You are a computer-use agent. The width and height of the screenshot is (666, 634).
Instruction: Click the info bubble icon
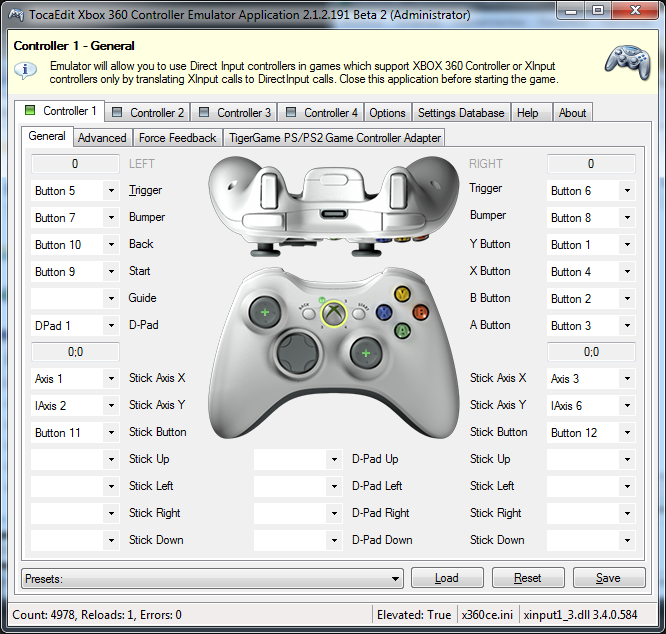click(25, 70)
